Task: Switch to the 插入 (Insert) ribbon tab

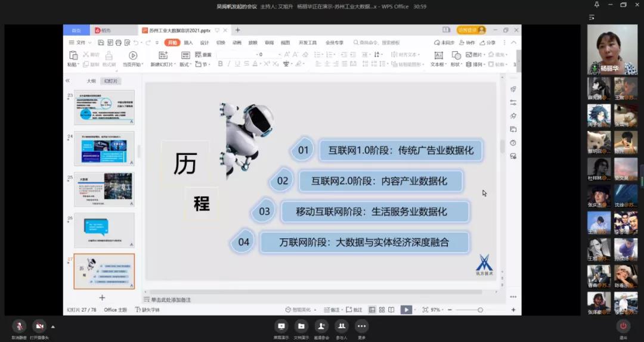Action: [188, 43]
